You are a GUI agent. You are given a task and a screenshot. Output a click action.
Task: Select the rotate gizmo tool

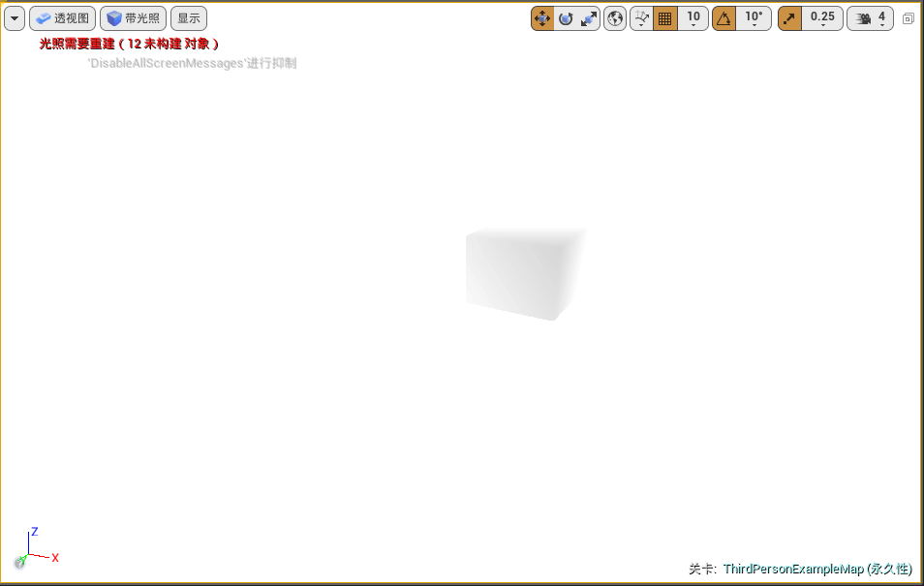point(566,18)
